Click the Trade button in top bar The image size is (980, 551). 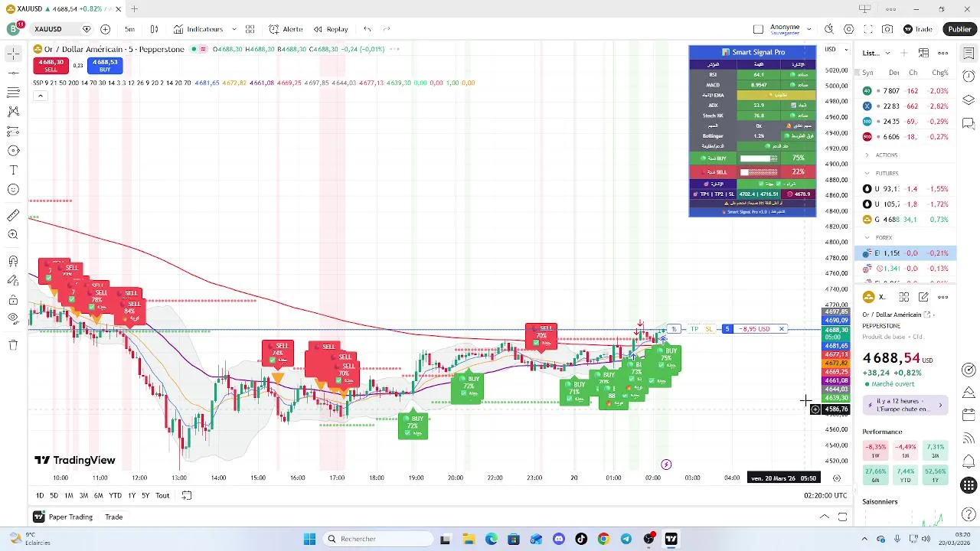tap(917, 29)
